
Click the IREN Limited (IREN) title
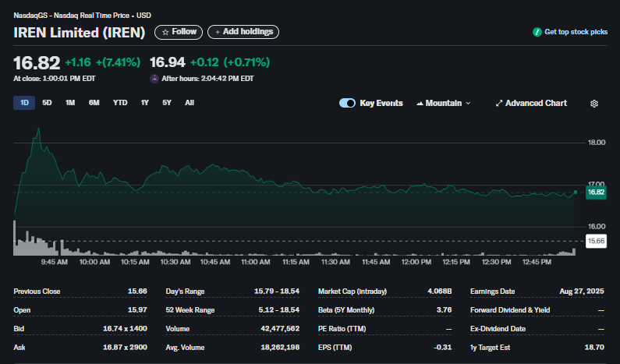click(x=79, y=33)
